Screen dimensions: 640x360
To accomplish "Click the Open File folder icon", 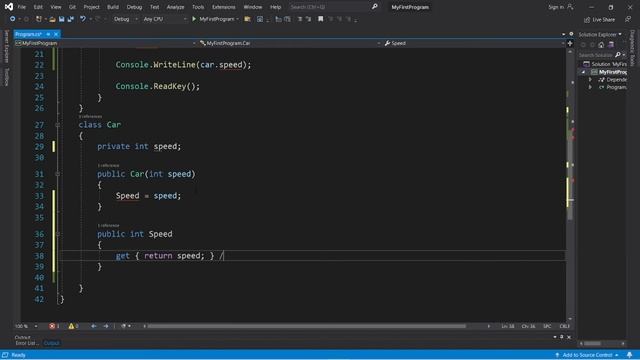I will pos(52,19).
